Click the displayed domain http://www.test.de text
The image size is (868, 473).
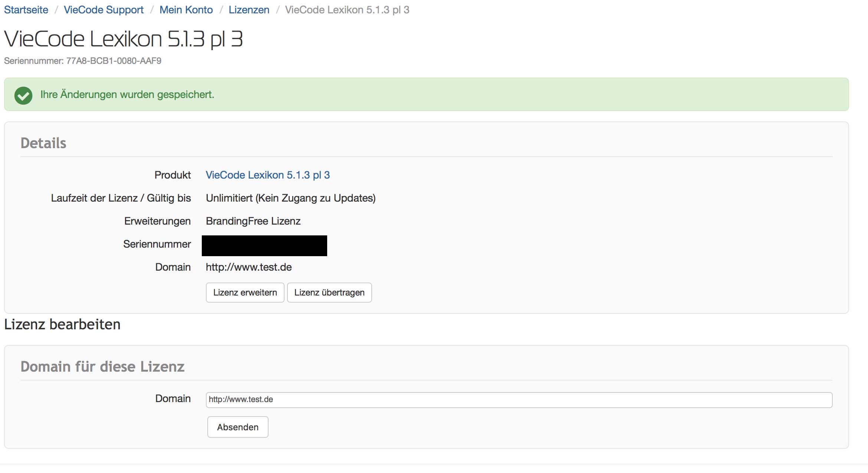tap(249, 267)
